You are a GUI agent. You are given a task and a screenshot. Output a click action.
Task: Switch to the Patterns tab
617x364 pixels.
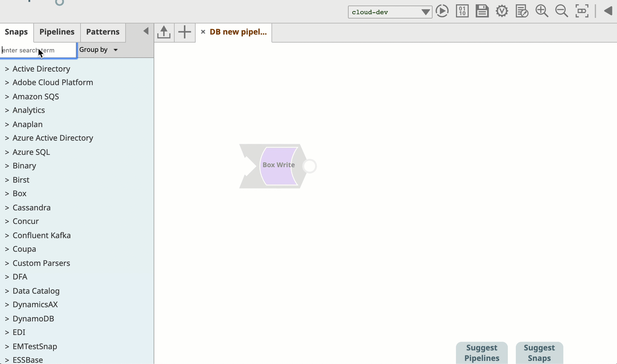pyautogui.click(x=103, y=32)
